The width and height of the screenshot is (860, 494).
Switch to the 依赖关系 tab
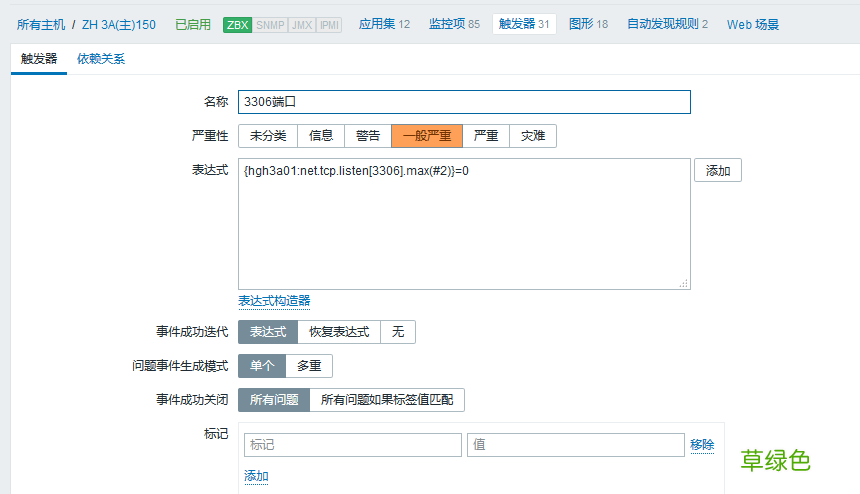pyautogui.click(x=101, y=59)
